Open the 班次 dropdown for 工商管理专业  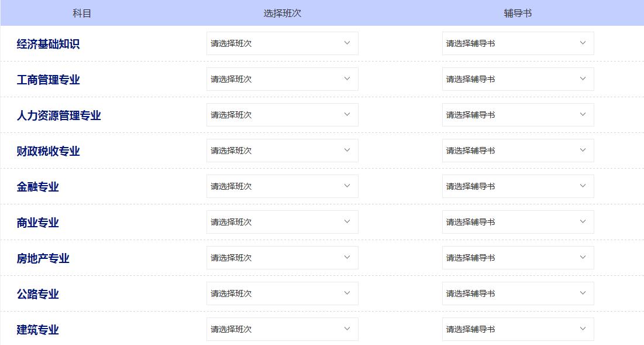282,78
